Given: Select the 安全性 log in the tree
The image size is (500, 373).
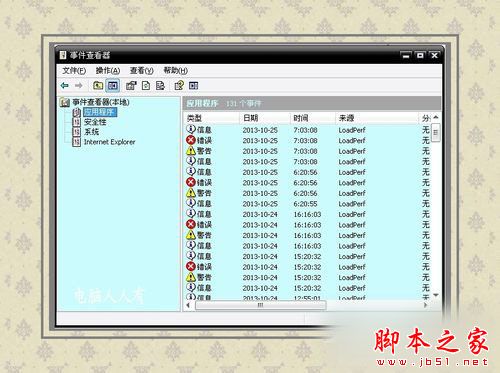Looking at the screenshot, I should 95,122.
